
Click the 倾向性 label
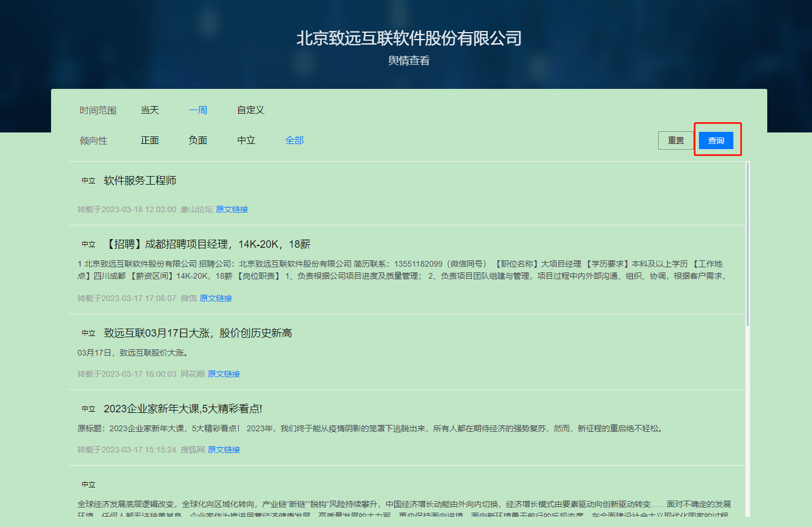click(x=94, y=140)
